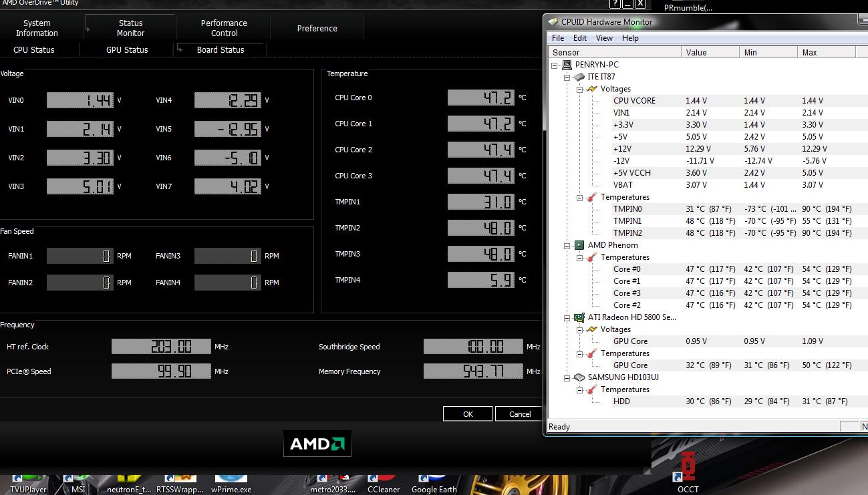Click the AMD logo in OverDrive

[x=317, y=444]
